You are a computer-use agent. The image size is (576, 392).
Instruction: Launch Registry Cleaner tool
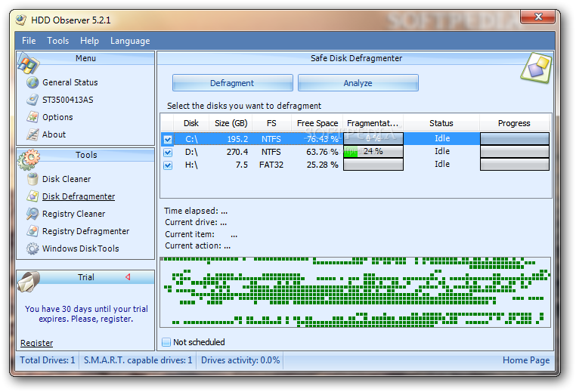(x=74, y=214)
